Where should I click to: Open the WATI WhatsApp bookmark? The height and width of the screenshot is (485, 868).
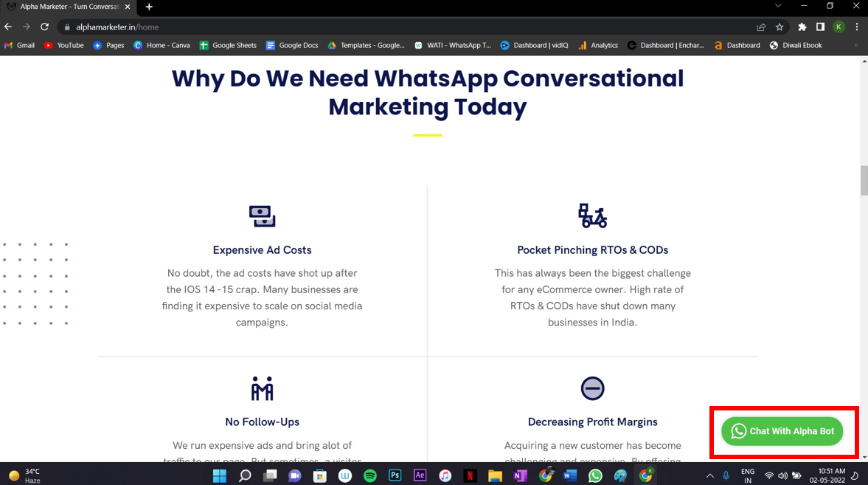[x=453, y=45]
